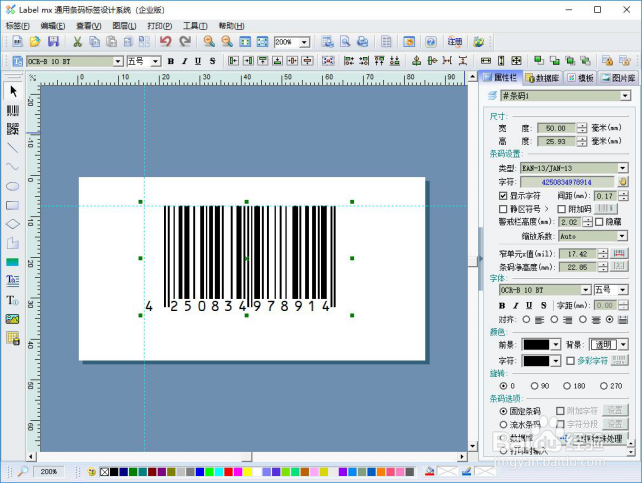
Task: Open the 编辑(E) menu
Action: (x=53, y=26)
